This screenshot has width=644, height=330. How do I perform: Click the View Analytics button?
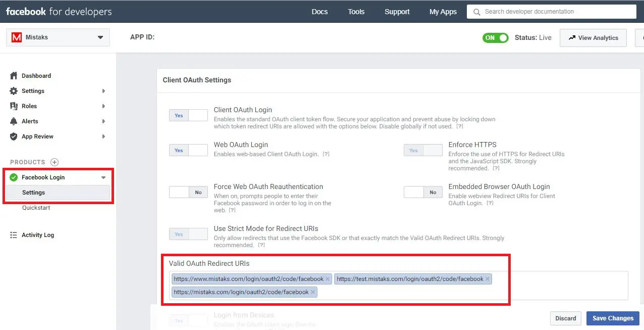click(x=593, y=37)
